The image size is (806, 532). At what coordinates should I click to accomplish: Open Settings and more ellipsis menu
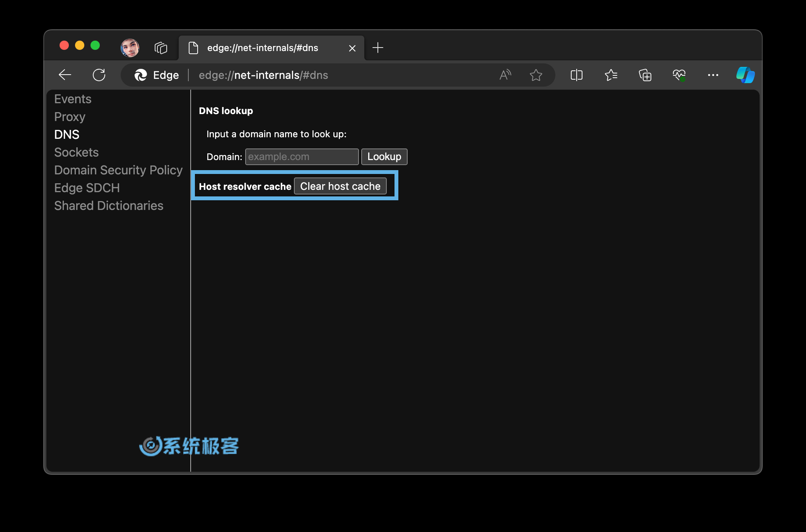[713, 75]
